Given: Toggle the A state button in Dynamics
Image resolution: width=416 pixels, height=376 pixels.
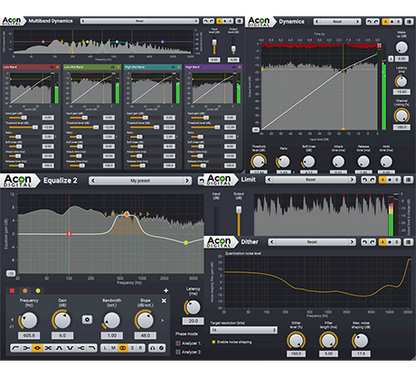Looking at the screenshot, I should tap(385, 22).
